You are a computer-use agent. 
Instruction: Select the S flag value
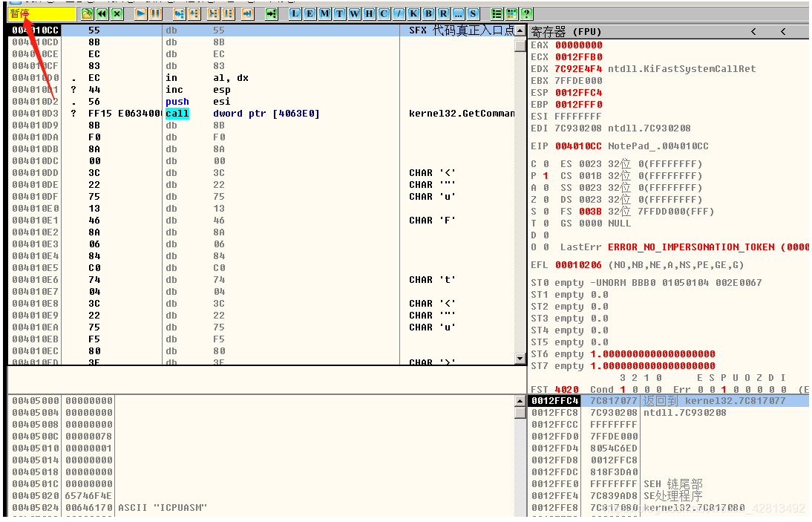(546, 212)
